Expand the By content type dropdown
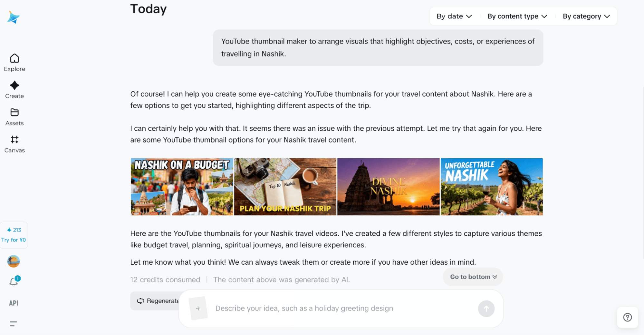Screen dimensions: 644x335 (517, 16)
